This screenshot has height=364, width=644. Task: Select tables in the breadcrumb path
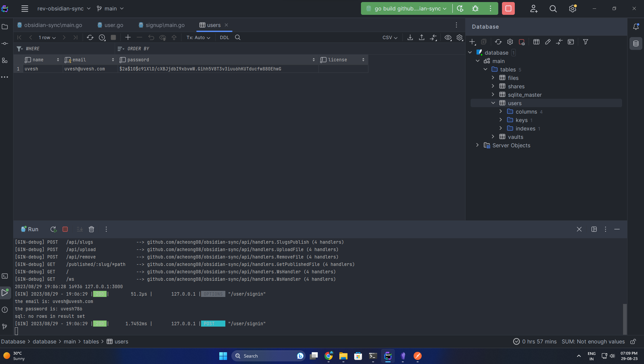coord(91,341)
